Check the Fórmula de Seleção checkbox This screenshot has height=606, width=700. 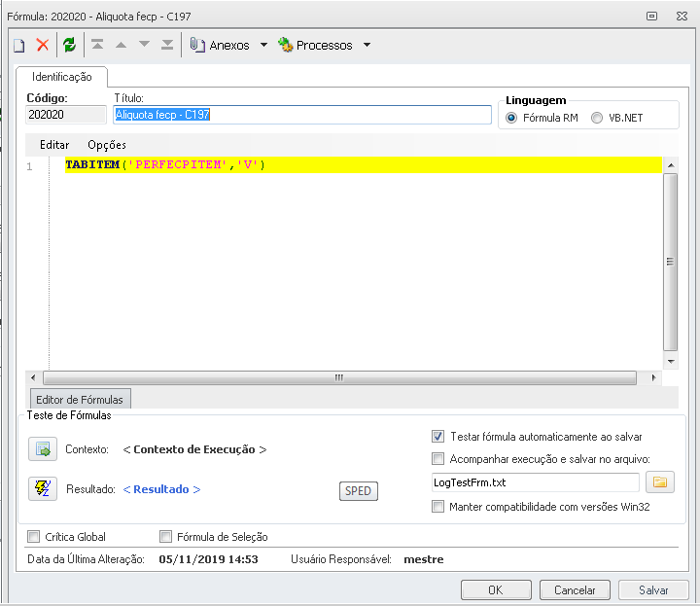[x=165, y=536]
